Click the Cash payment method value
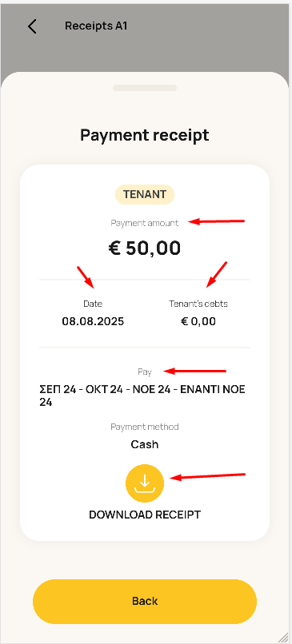Viewport: 292px width, 644px height. point(145,444)
